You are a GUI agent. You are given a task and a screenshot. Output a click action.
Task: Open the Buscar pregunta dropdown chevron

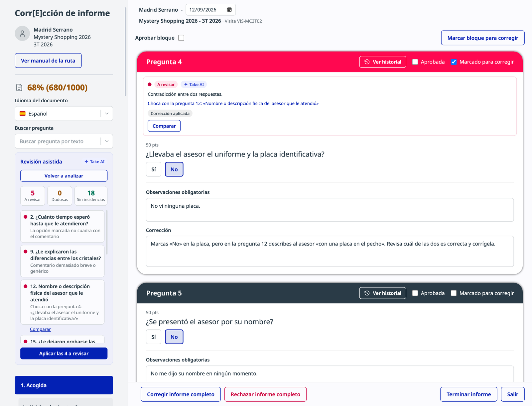click(x=107, y=141)
